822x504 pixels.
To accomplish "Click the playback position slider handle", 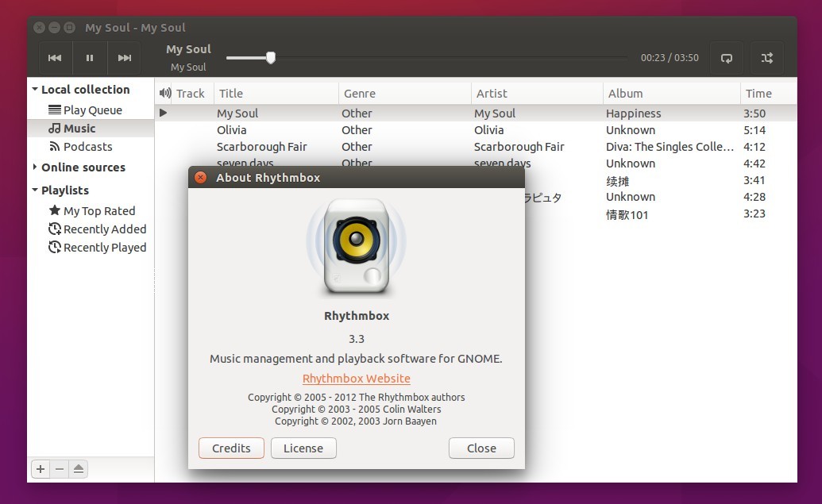I will pyautogui.click(x=271, y=58).
